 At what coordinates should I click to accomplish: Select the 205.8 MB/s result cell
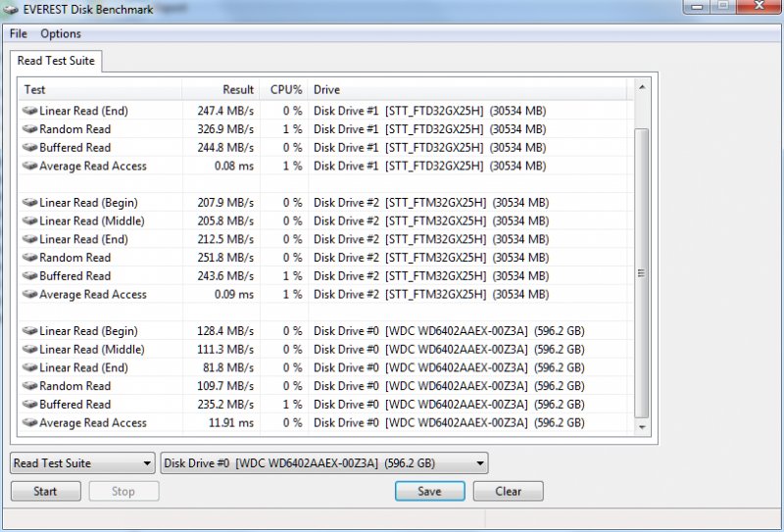[225, 220]
